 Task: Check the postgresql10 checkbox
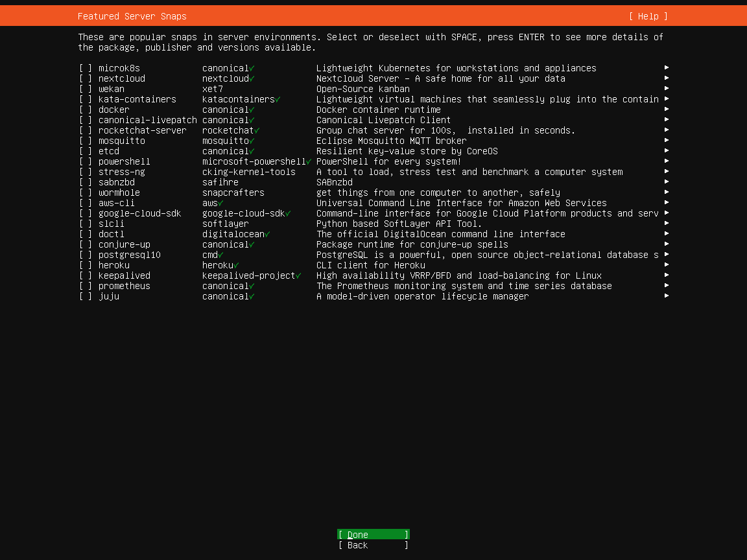86,255
